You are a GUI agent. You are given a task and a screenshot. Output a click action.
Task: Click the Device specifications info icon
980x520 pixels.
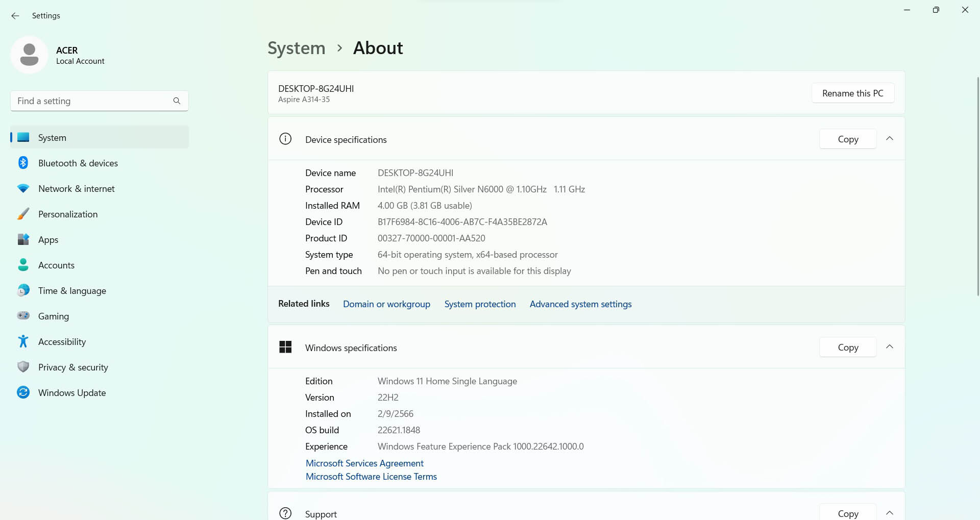pyautogui.click(x=285, y=139)
